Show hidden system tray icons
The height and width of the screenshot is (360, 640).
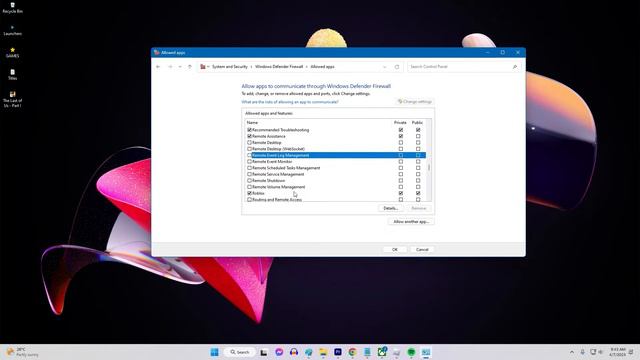pyautogui.click(x=572, y=352)
